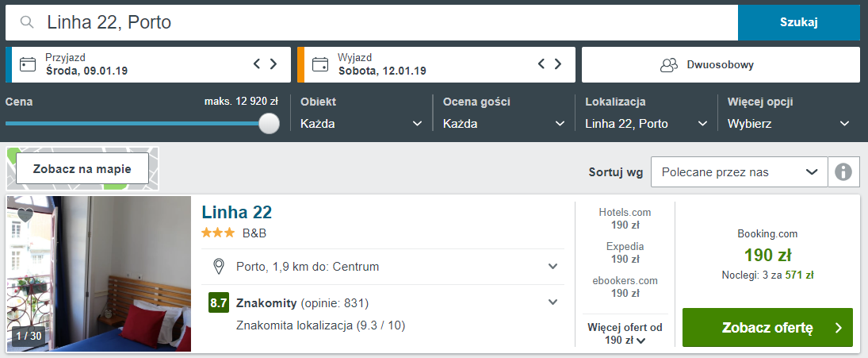Open the Obiekt filter dropdown
This screenshot has width=868, height=358.
point(361,124)
